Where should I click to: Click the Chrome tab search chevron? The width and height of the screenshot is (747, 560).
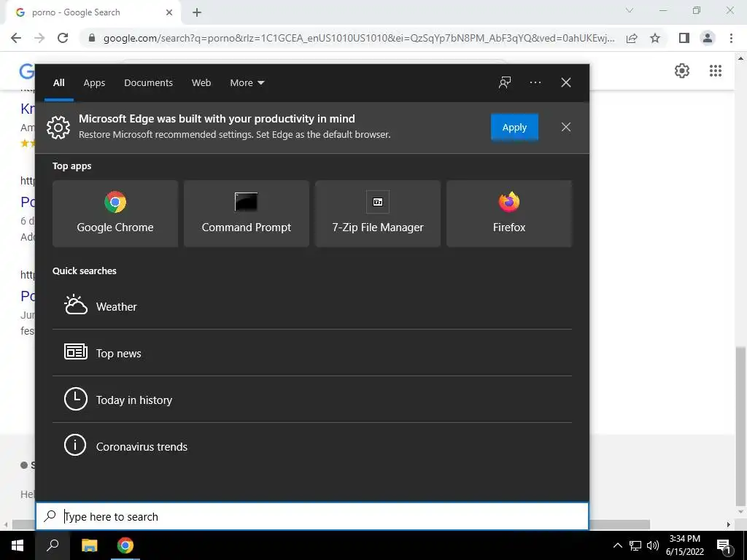tap(630, 10)
